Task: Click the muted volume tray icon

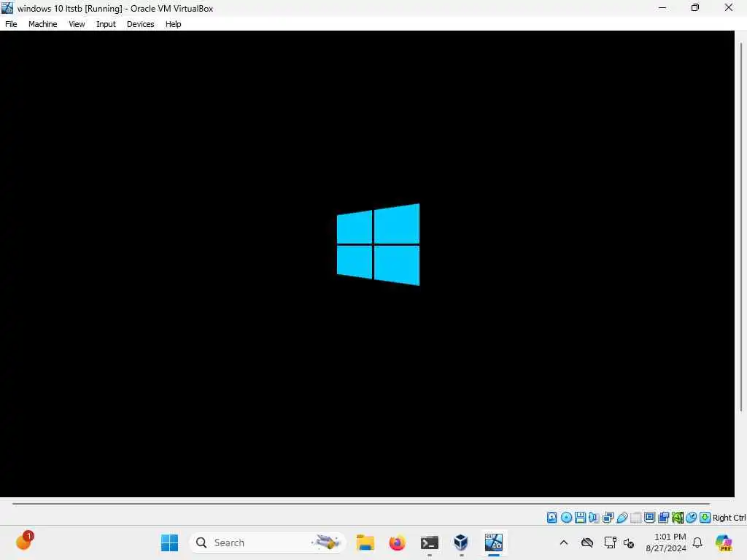Action: tap(628, 542)
